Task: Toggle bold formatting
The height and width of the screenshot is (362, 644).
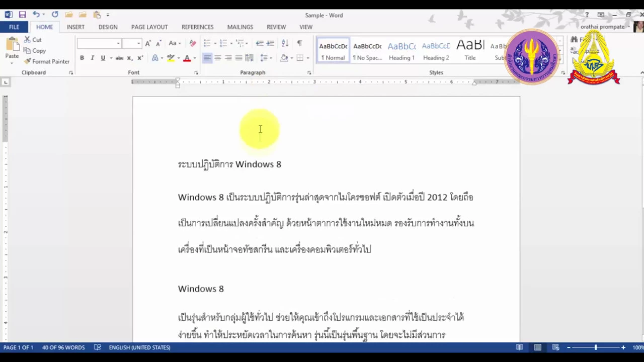Action: coord(82,58)
